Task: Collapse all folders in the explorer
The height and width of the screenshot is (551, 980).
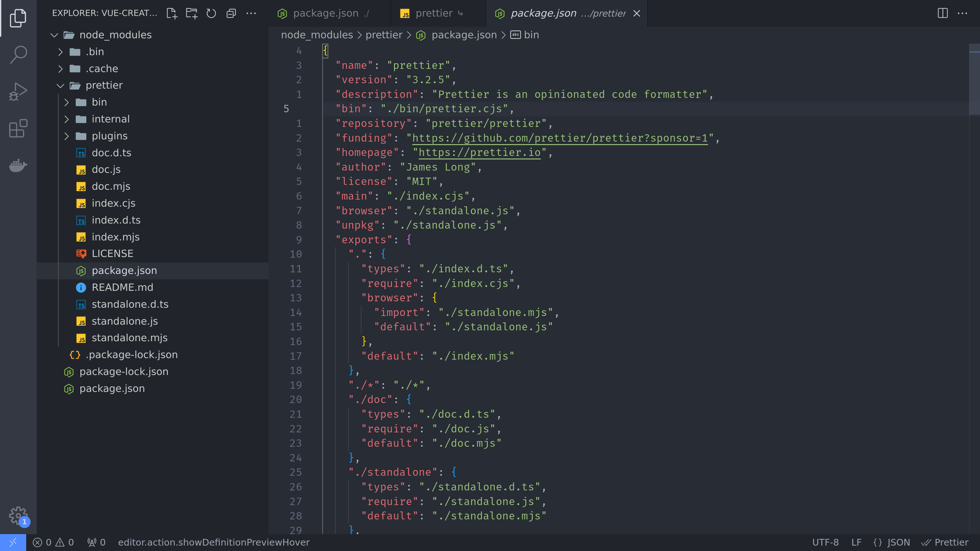Action: pyautogui.click(x=231, y=13)
